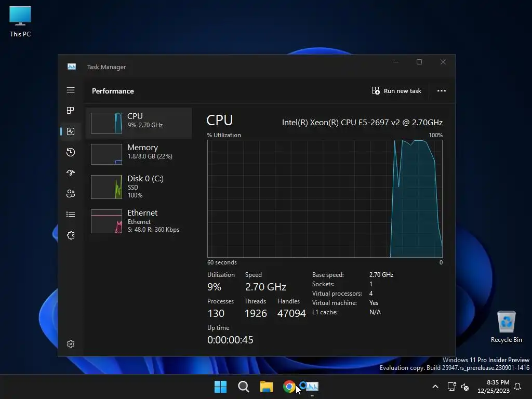Click the Disk 0 mini graph thumbnail

pos(107,187)
